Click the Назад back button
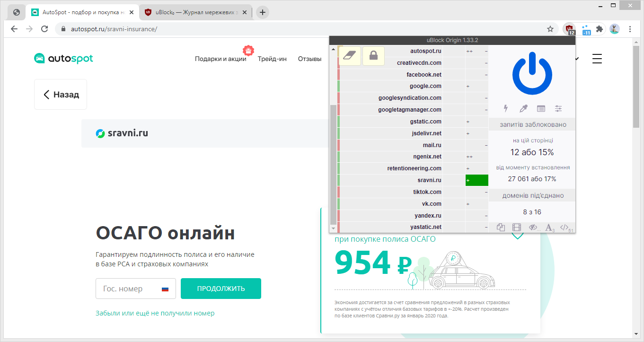Screen dimensions: 644x342 click(x=60, y=94)
